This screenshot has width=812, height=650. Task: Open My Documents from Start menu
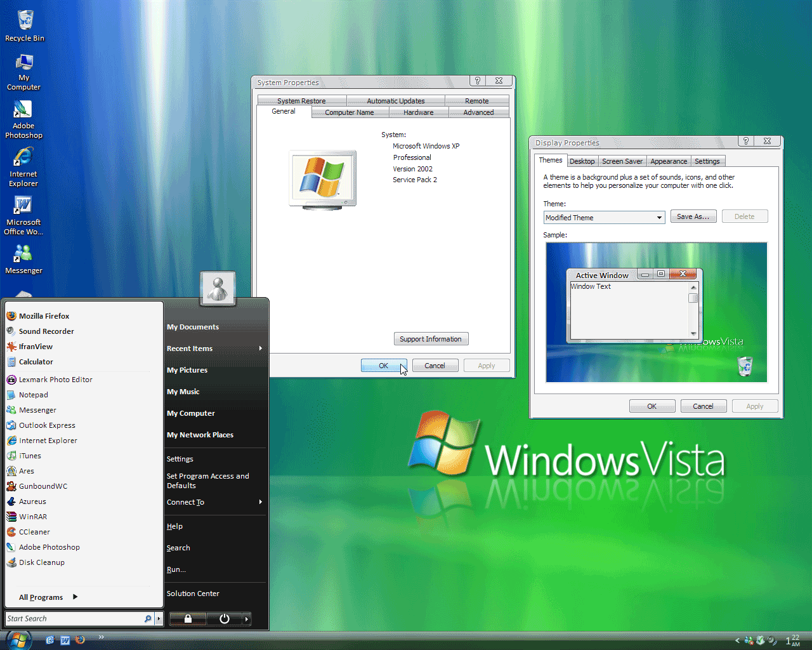(193, 327)
